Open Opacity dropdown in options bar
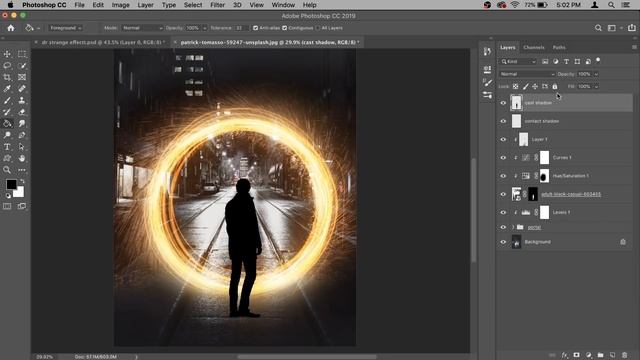Screen dimensions: 640x360 coord(205,28)
